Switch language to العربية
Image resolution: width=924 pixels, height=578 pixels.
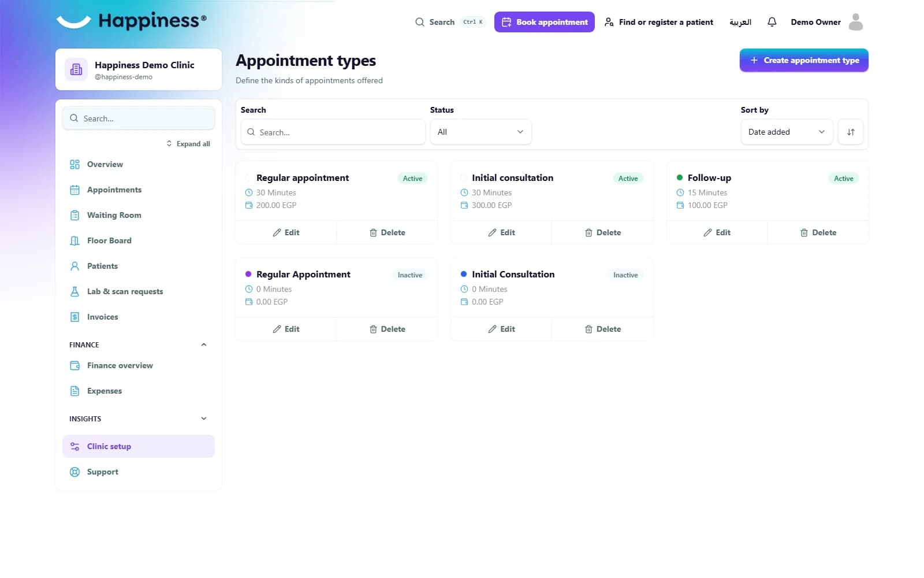coord(740,22)
